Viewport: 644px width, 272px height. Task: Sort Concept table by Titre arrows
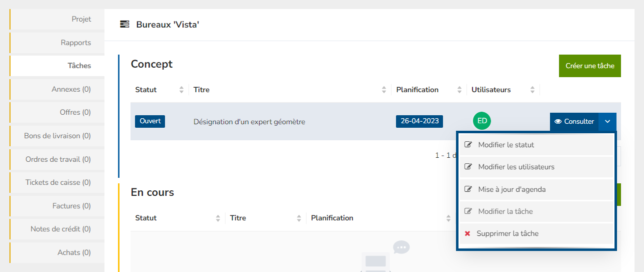383,90
